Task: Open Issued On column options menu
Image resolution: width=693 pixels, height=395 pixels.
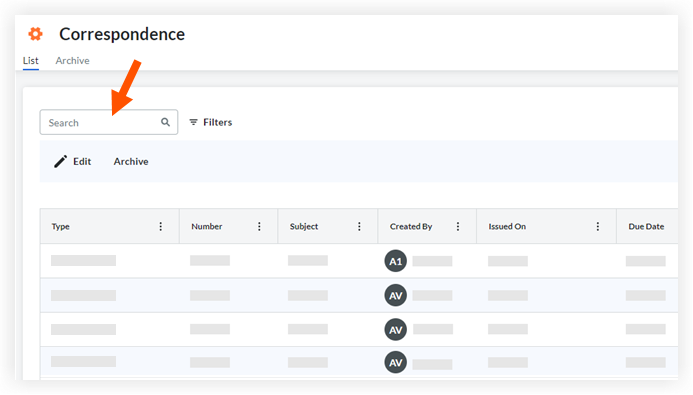Action: point(598,227)
